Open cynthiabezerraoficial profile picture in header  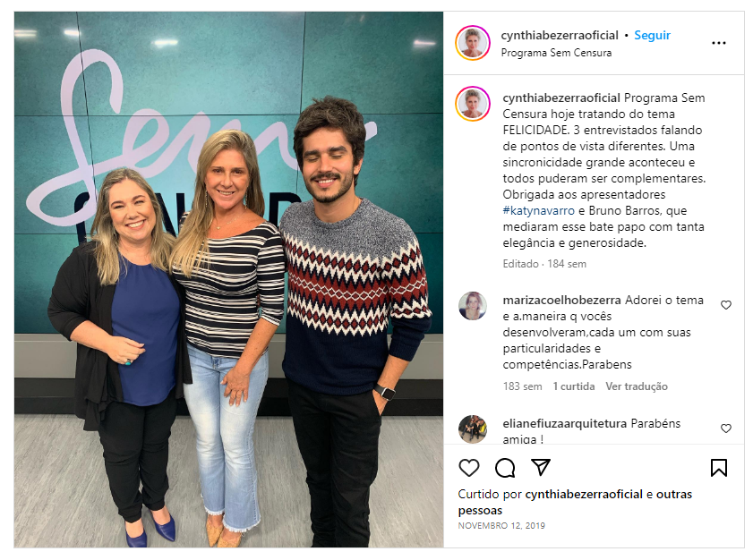point(473,43)
